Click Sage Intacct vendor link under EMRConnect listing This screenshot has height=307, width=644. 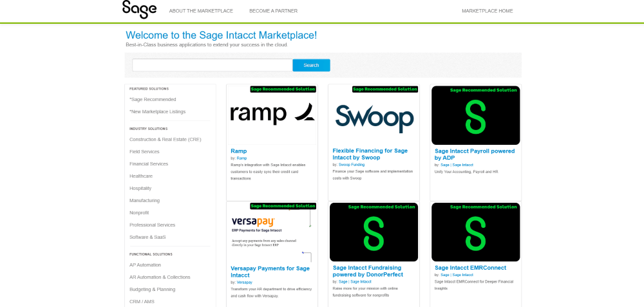463,275
